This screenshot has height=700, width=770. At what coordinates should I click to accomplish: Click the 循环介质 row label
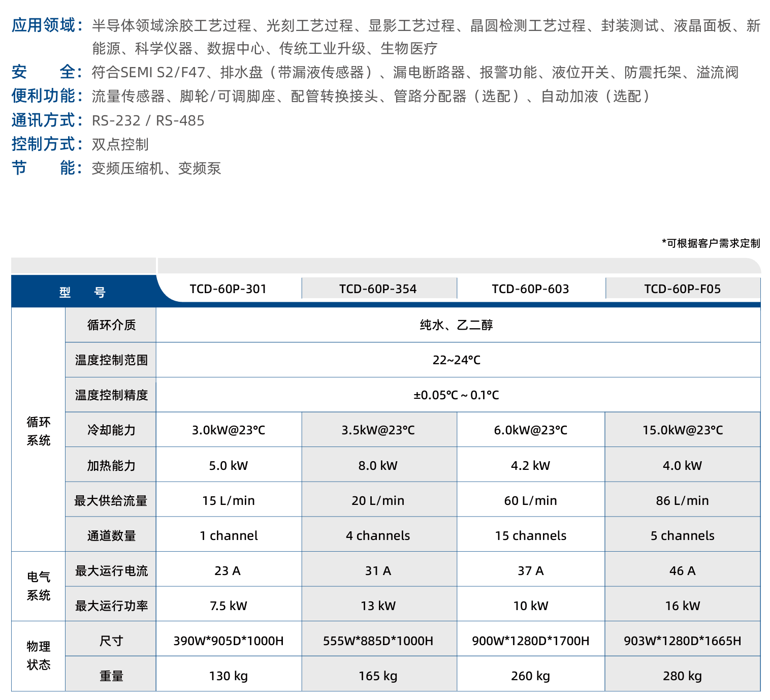pyautogui.click(x=111, y=325)
